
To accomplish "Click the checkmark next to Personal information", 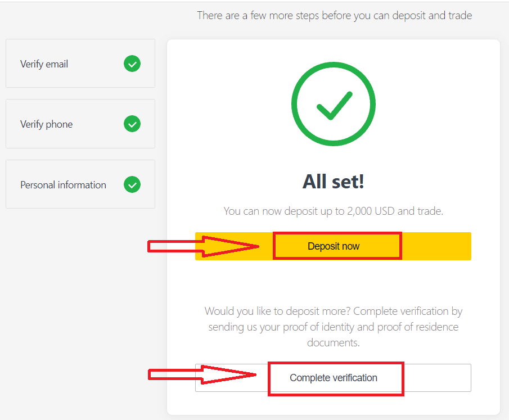I will pos(132,184).
